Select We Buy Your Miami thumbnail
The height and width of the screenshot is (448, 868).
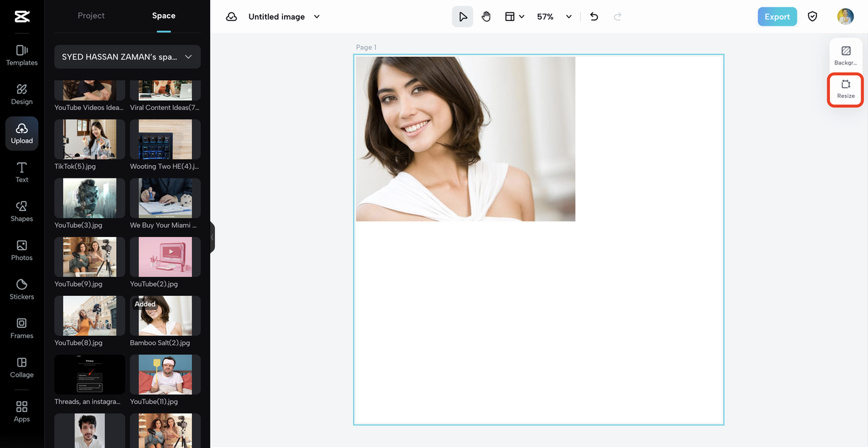(x=165, y=198)
